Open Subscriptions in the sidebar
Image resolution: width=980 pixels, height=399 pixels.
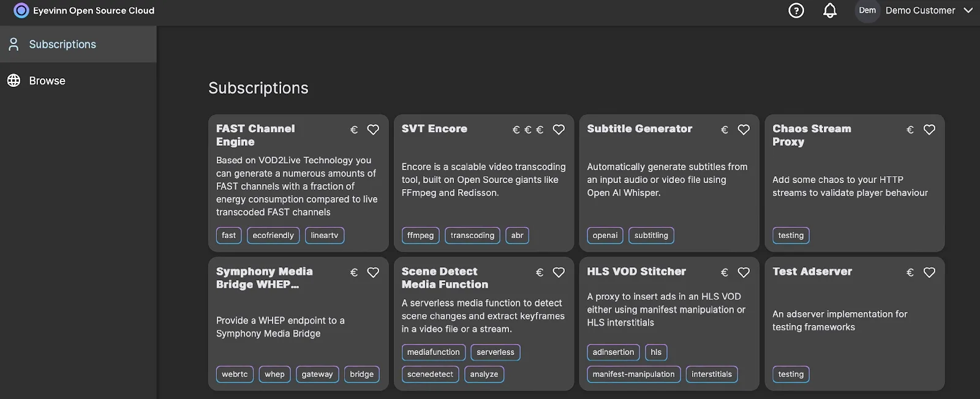pyautogui.click(x=78, y=44)
